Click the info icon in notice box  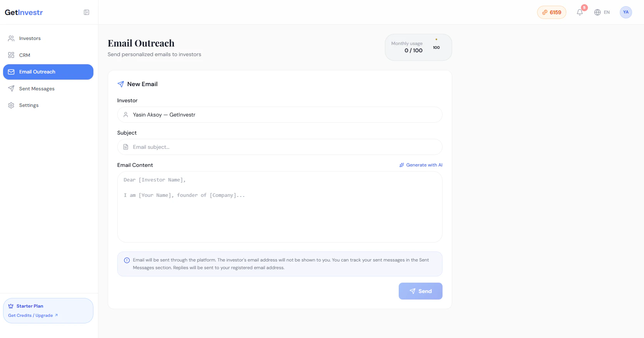tap(127, 260)
